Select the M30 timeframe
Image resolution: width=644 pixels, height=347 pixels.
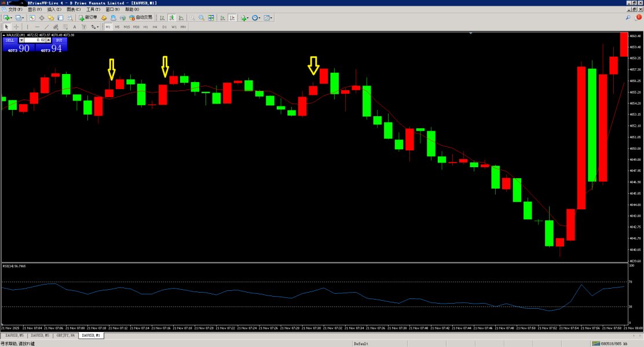point(136,27)
